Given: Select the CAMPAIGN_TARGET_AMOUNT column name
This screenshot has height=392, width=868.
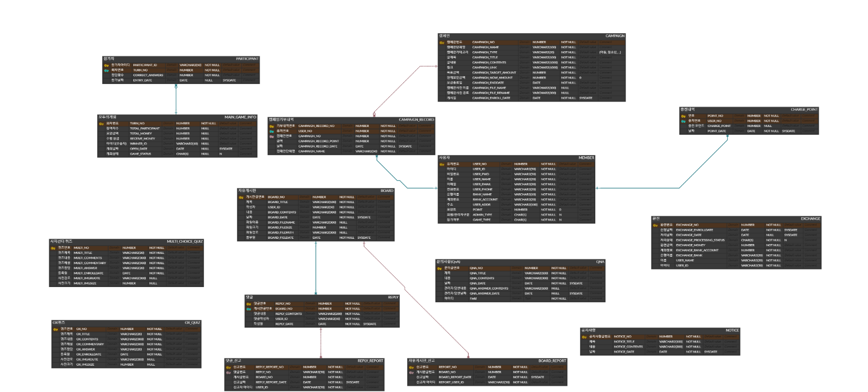Looking at the screenshot, I should pos(494,73).
